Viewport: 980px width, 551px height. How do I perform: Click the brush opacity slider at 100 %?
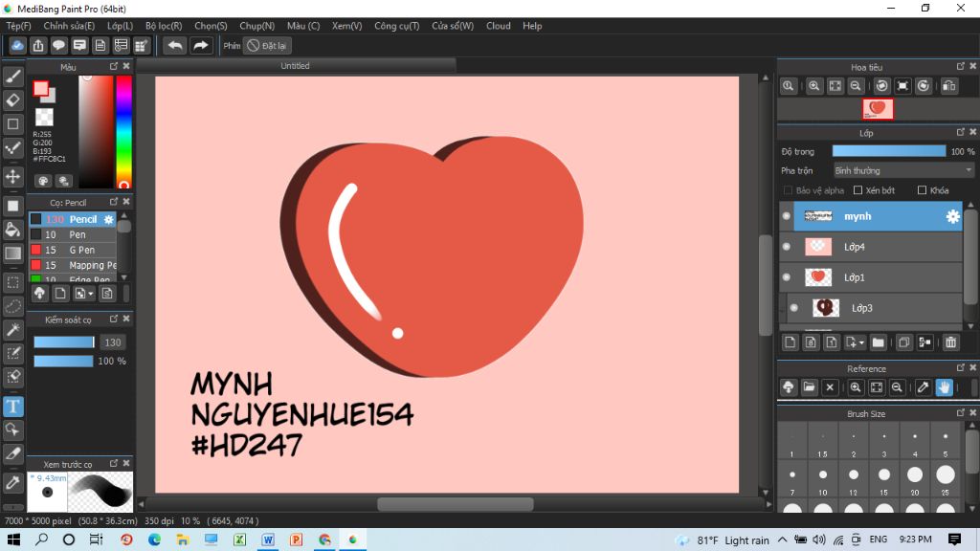[x=63, y=361]
